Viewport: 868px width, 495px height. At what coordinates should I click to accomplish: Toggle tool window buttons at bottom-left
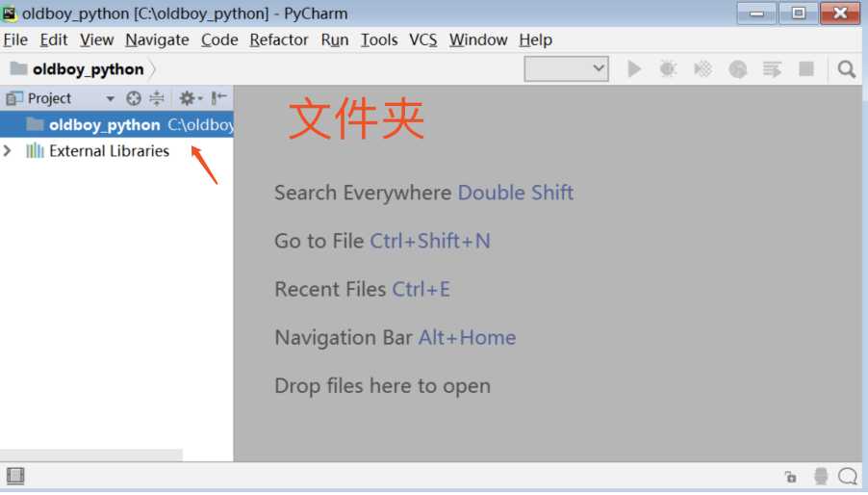tap(15, 476)
